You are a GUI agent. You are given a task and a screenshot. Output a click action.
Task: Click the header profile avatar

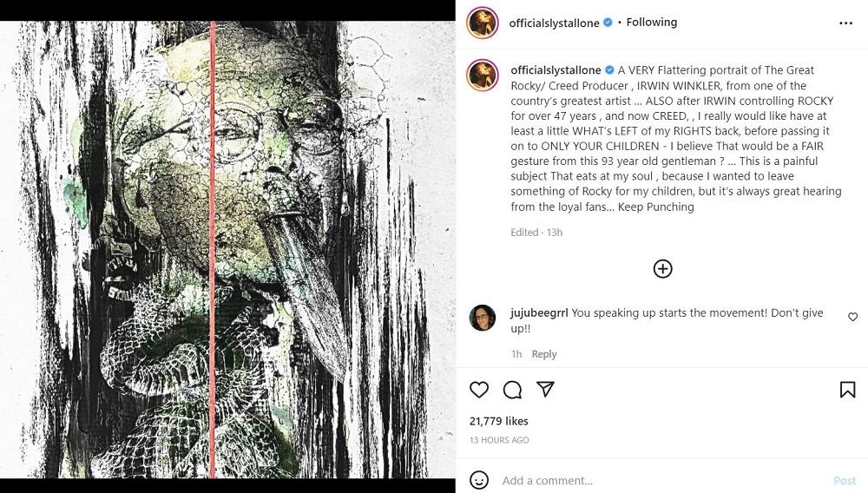(x=483, y=23)
